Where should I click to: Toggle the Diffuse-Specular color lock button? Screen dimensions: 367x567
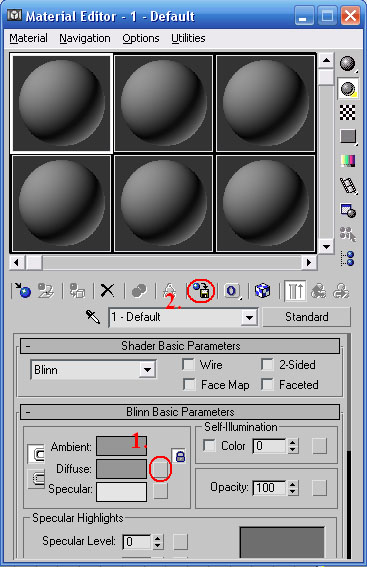pyautogui.click(x=37, y=478)
